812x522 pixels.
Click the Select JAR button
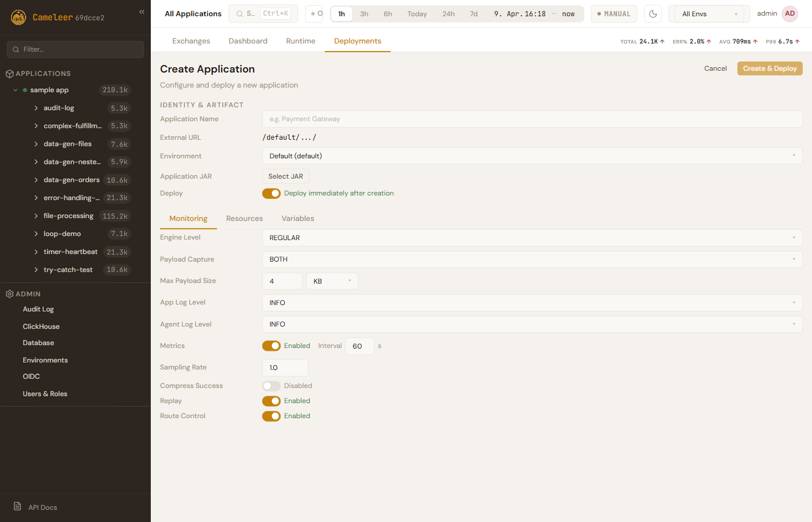click(285, 176)
